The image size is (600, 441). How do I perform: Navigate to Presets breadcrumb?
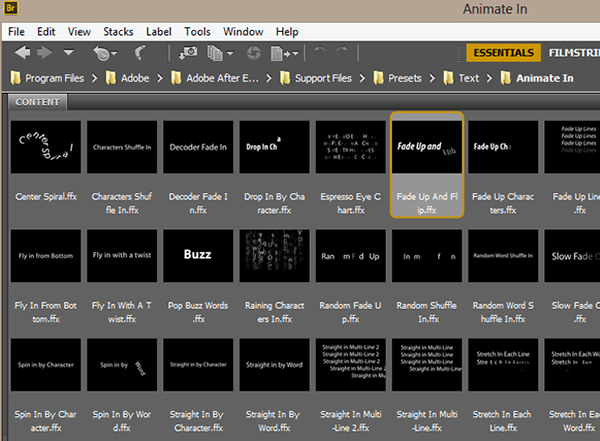tap(398, 78)
